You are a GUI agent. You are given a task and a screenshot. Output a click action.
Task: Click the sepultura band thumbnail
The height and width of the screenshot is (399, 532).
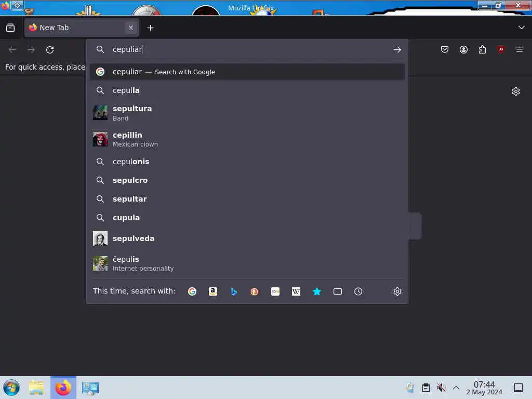pyautogui.click(x=100, y=113)
